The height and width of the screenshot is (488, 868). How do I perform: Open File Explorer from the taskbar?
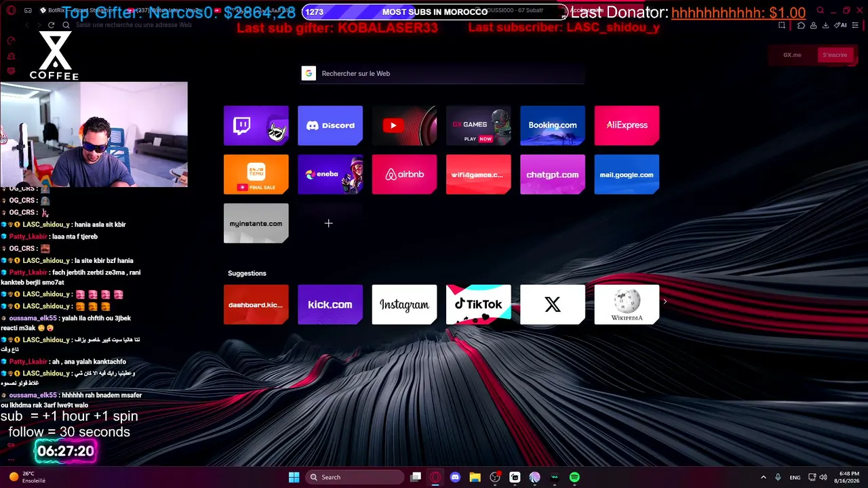(475, 477)
